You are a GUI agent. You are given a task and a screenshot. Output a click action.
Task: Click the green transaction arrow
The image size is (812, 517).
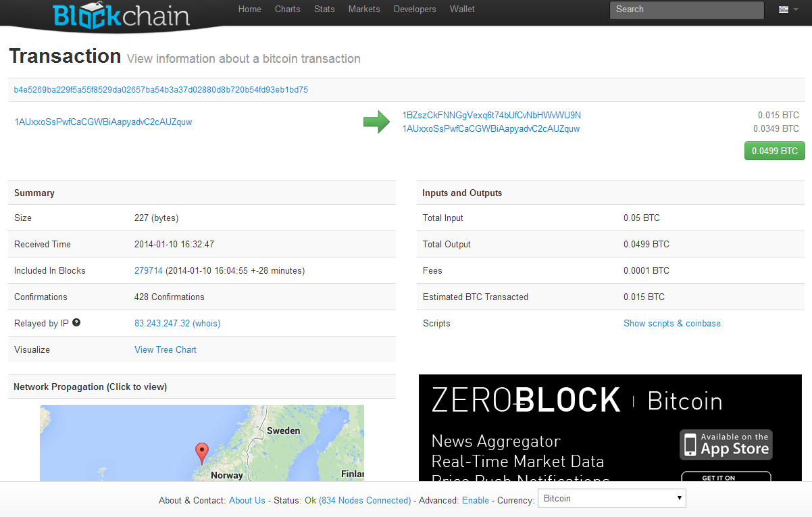(376, 122)
